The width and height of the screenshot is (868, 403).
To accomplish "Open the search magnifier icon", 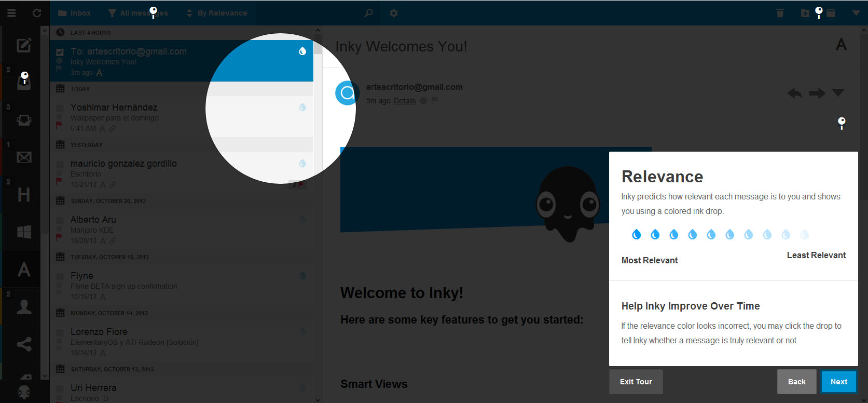I will (x=368, y=13).
